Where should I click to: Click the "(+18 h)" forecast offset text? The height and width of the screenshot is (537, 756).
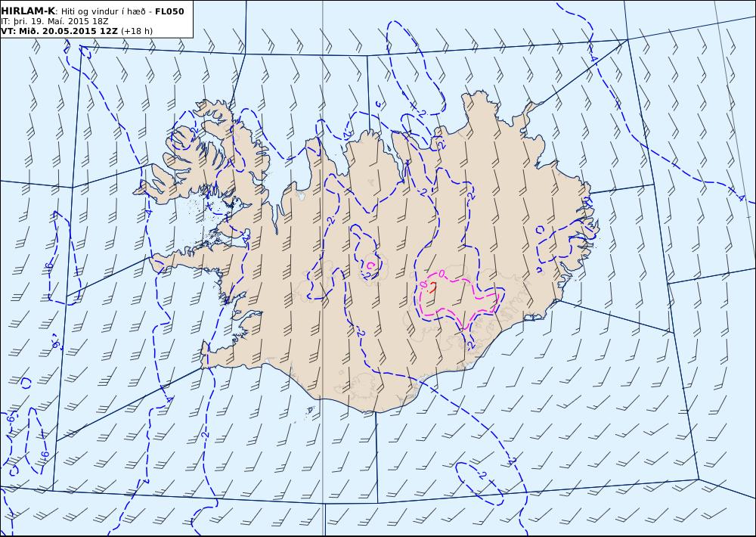[136, 31]
